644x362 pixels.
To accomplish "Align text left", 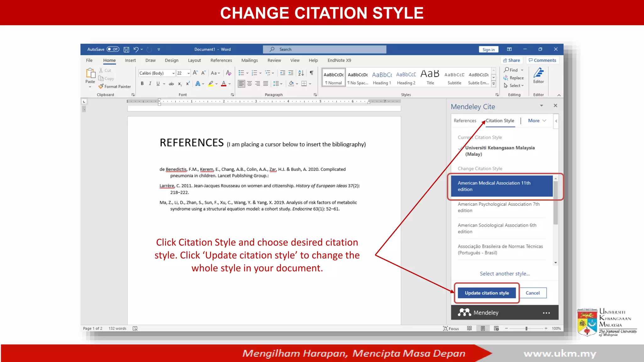I will (x=241, y=84).
